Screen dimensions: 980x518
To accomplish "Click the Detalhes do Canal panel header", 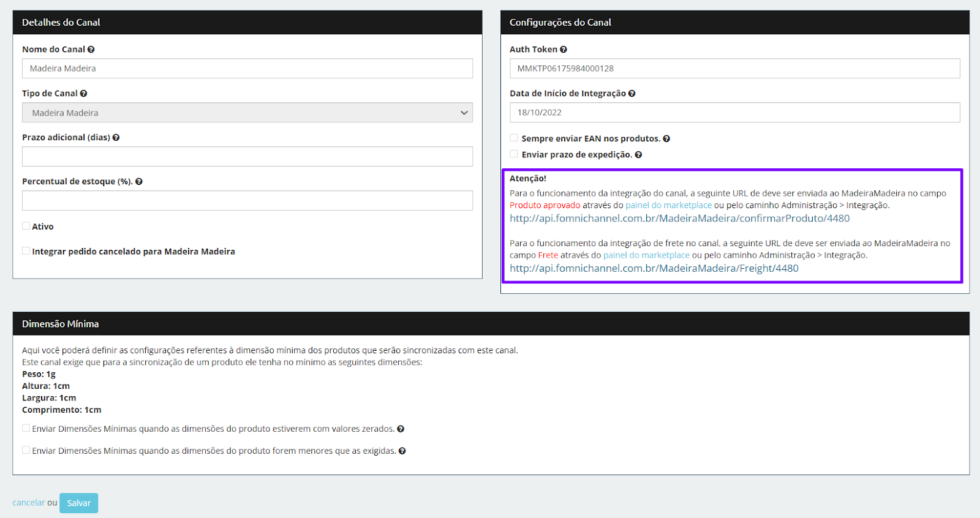I will point(247,22).
